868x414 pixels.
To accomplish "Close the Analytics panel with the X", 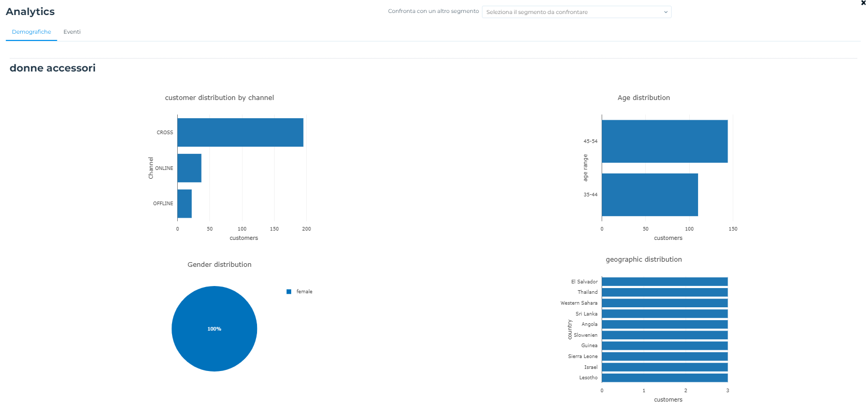I will tap(863, 3).
